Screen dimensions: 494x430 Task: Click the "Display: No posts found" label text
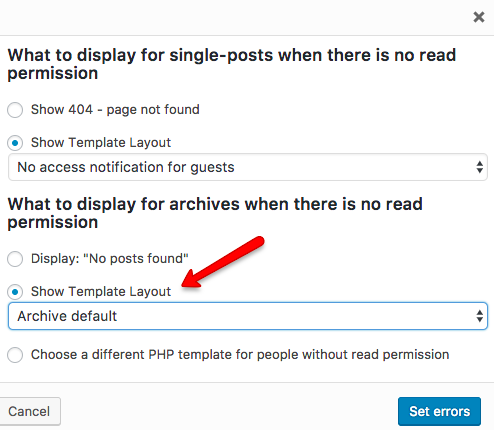110,259
